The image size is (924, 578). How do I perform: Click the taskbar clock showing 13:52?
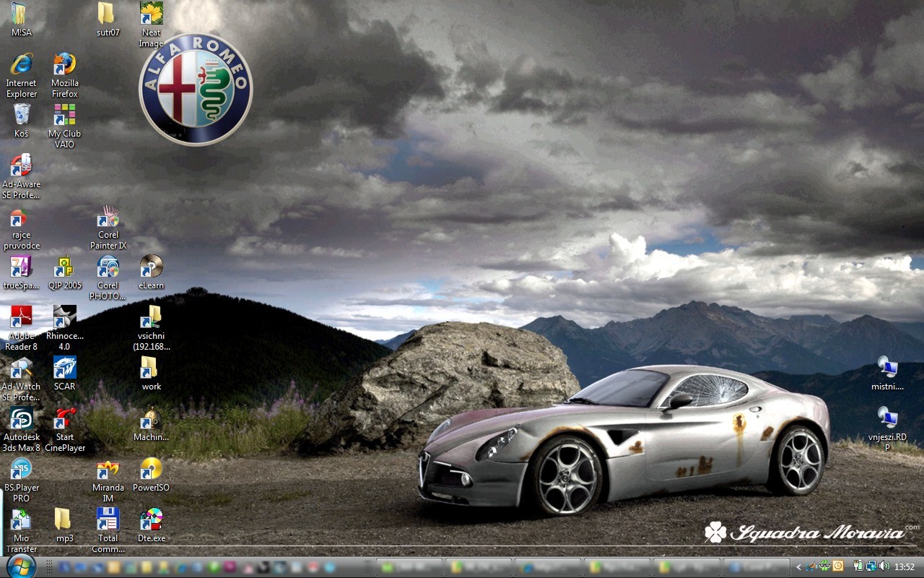tap(905, 566)
